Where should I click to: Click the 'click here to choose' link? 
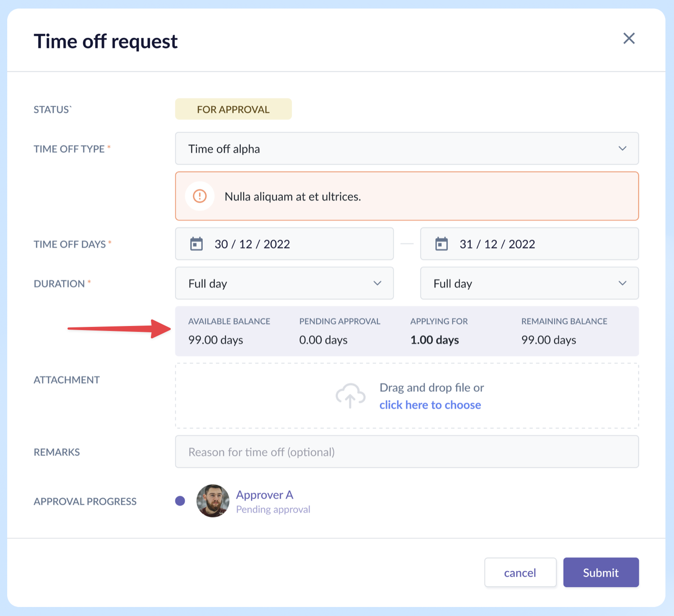(430, 405)
